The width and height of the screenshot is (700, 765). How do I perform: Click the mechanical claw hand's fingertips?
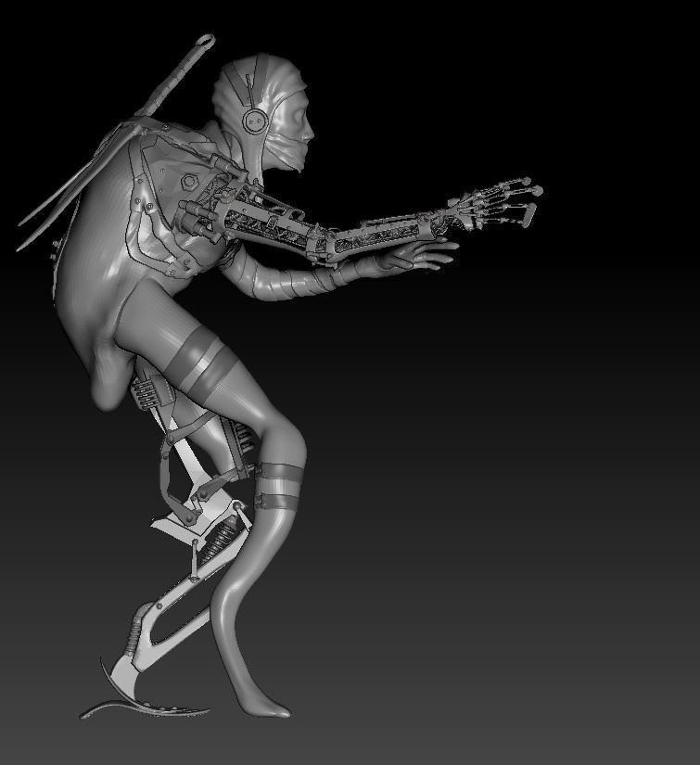(529, 200)
